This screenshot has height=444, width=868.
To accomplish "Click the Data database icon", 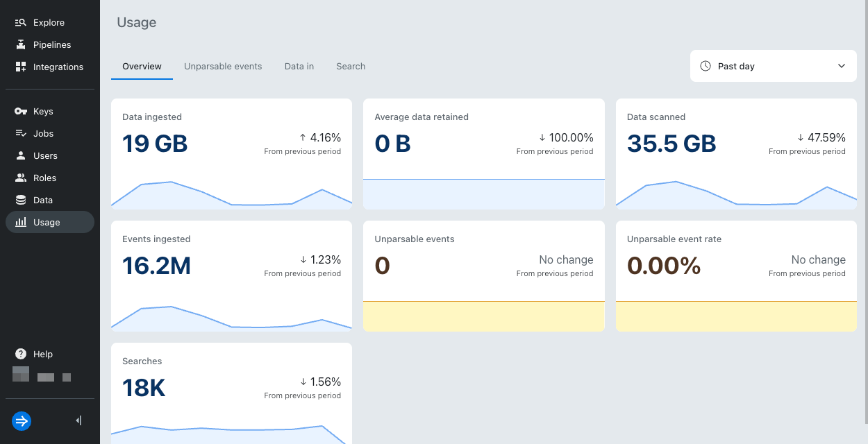I will click(21, 200).
